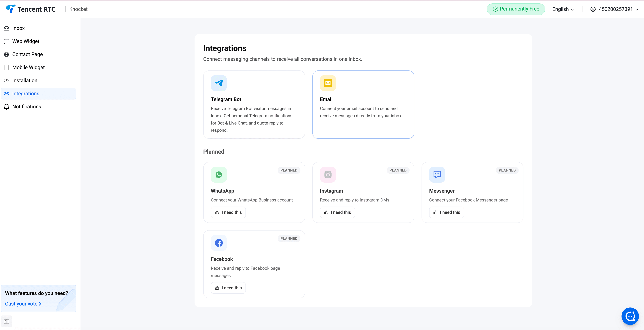This screenshot has height=330, width=644.
Task: Vote I need this for Facebook
Action: 228,288
